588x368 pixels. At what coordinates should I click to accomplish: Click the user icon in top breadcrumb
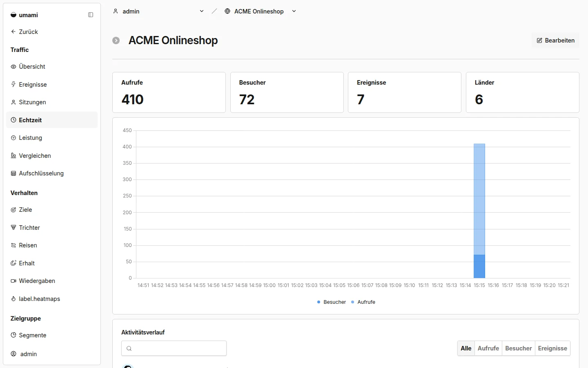116,11
